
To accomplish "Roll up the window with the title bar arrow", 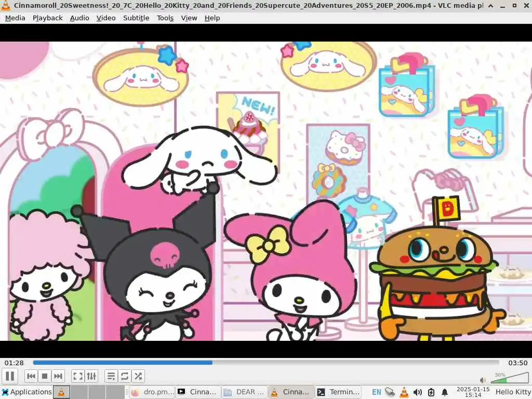I will 490,5.
